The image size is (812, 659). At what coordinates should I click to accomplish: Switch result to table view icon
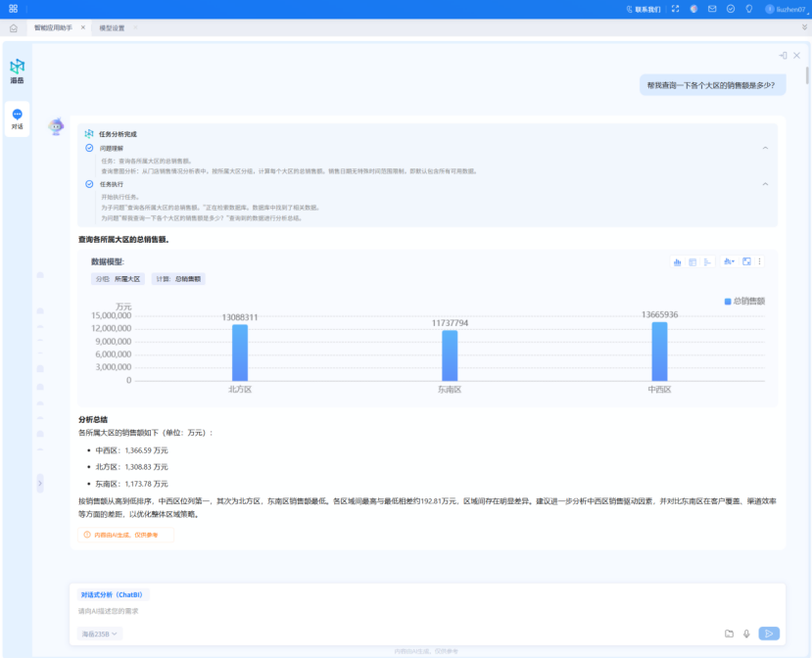(x=693, y=261)
